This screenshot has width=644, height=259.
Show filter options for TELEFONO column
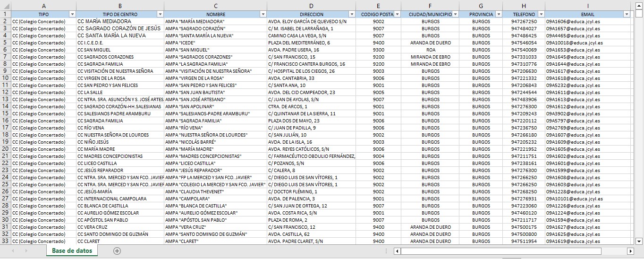[x=541, y=14]
